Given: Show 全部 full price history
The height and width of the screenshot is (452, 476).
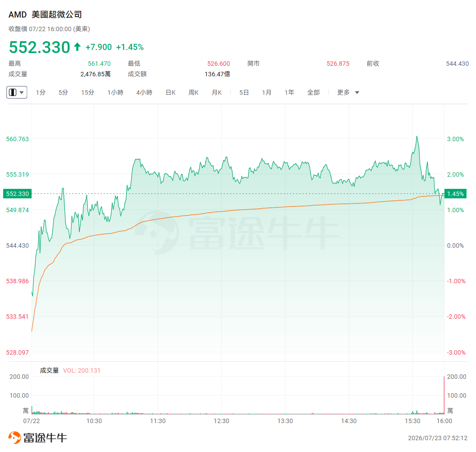Looking at the screenshot, I should 313,92.
